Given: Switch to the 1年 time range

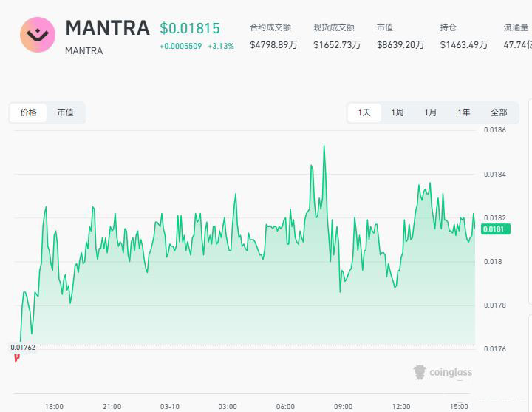Looking at the screenshot, I should coord(464,112).
